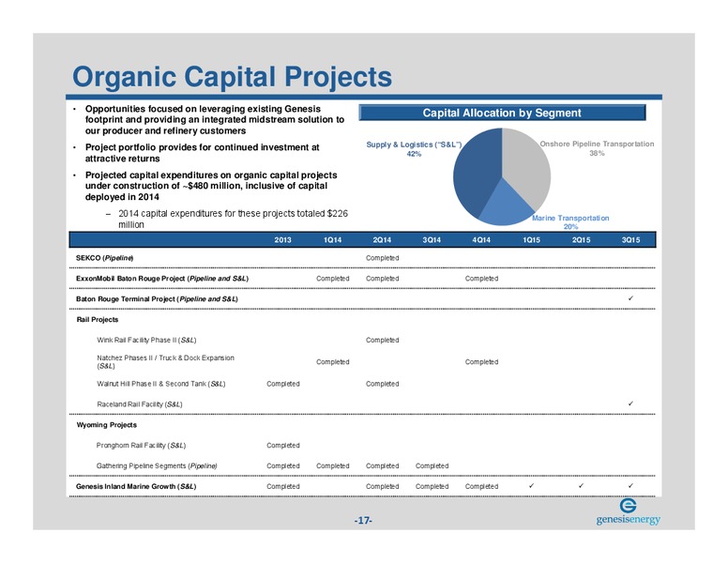Click the 2Q14 column header
Screen dimensions: 728x563
(382, 239)
